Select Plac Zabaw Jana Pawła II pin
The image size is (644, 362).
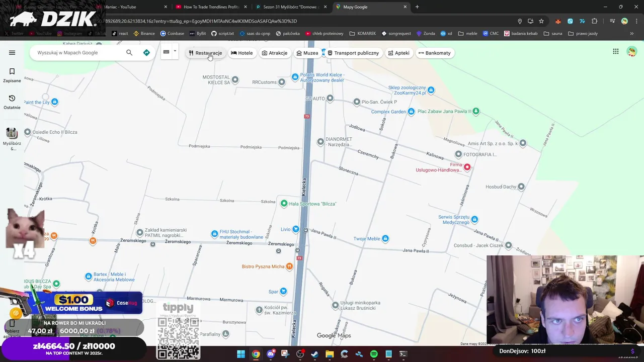pyautogui.click(x=476, y=111)
